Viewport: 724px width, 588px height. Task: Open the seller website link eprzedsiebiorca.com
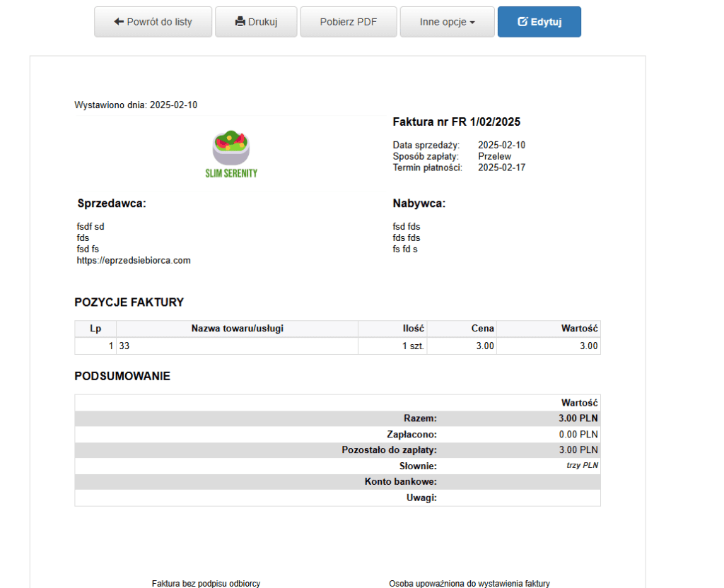coord(134,261)
